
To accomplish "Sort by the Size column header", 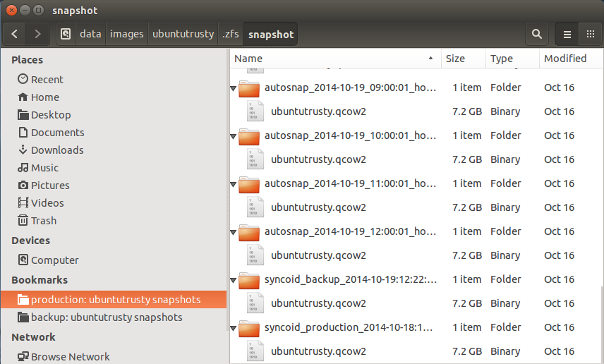I will (x=464, y=59).
